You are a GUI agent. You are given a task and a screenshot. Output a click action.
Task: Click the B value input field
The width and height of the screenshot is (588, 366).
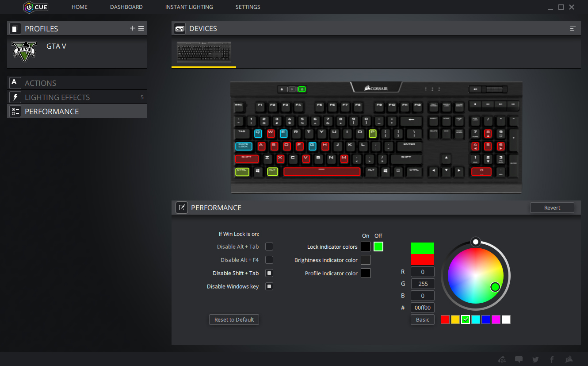click(423, 296)
